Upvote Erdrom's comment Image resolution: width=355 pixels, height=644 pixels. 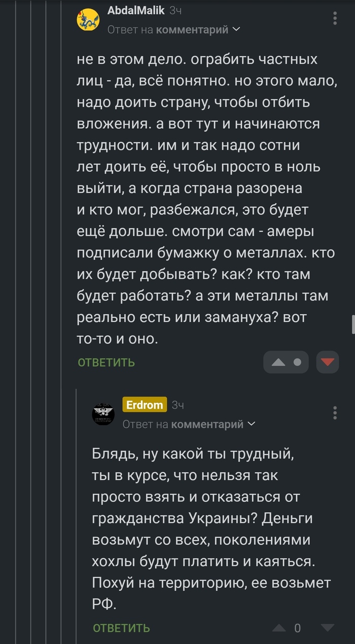(279, 628)
